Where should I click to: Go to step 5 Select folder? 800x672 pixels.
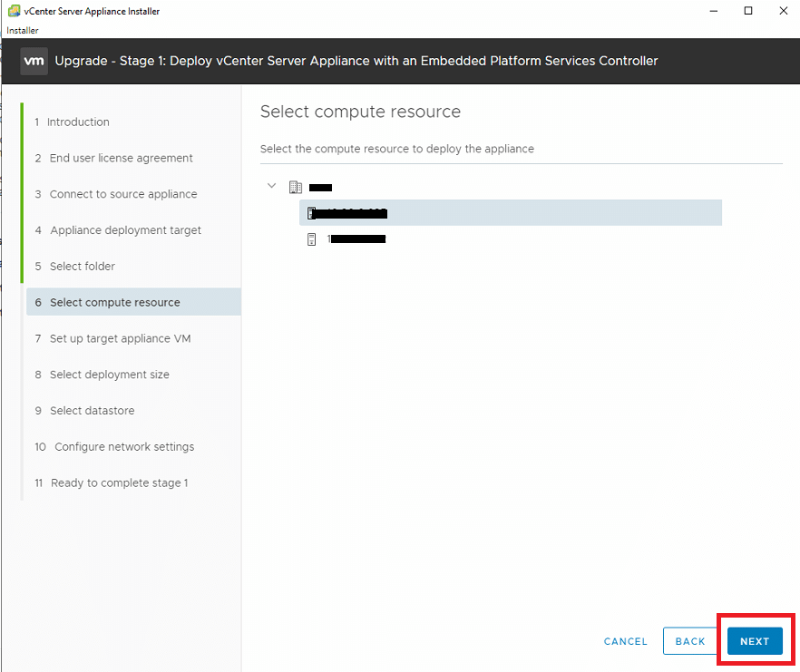pyautogui.click(x=75, y=267)
